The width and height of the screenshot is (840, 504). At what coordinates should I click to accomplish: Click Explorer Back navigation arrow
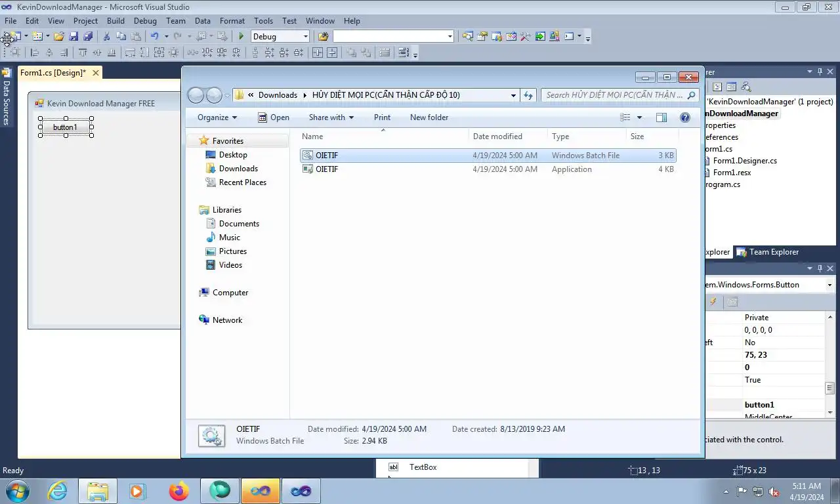click(x=196, y=96)
